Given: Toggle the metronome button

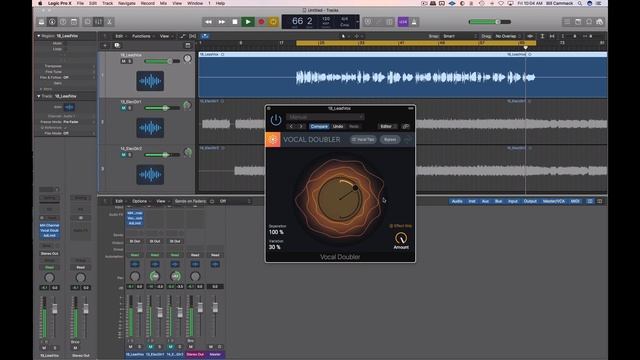Looking at the screenshot, I should click(x=414, y=22).
